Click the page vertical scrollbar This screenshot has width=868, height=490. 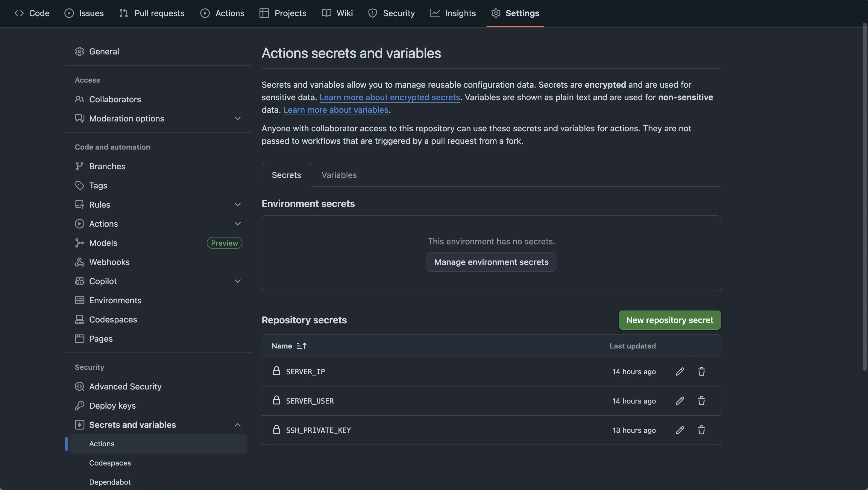pos(865,197)
